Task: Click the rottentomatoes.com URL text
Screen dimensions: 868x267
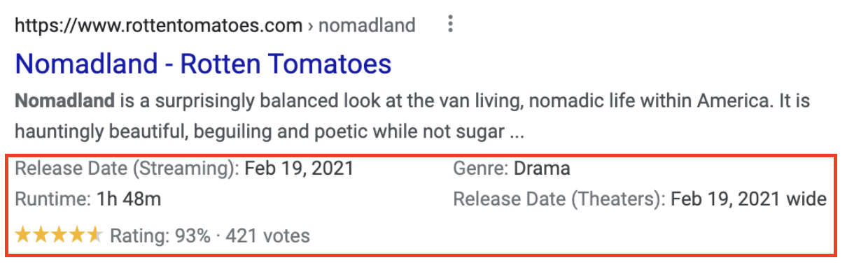Action: click(158, 26)
